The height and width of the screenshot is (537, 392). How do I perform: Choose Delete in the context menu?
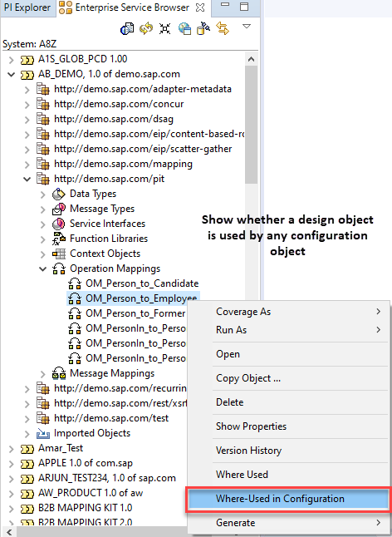(x=289, y=402)
